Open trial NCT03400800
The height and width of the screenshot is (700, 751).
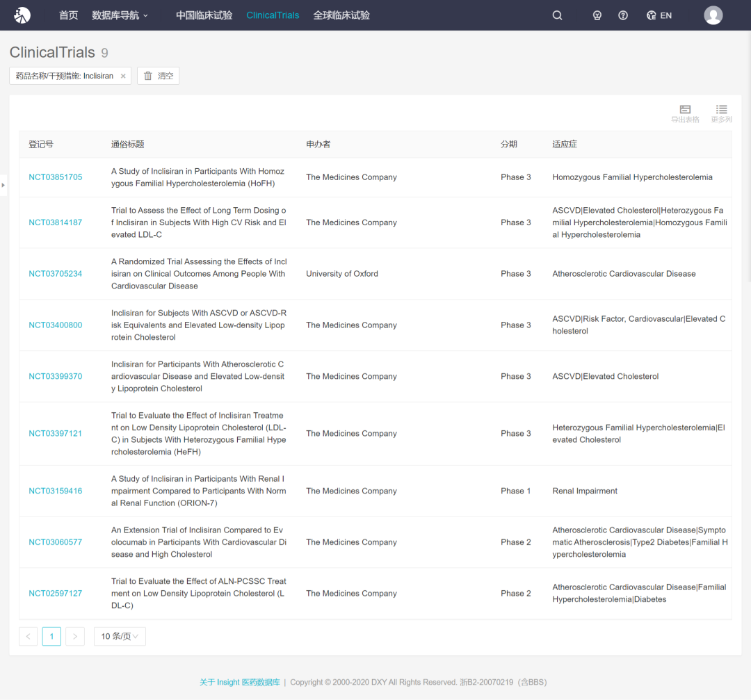pyautogui.click(x=56, y=325)
